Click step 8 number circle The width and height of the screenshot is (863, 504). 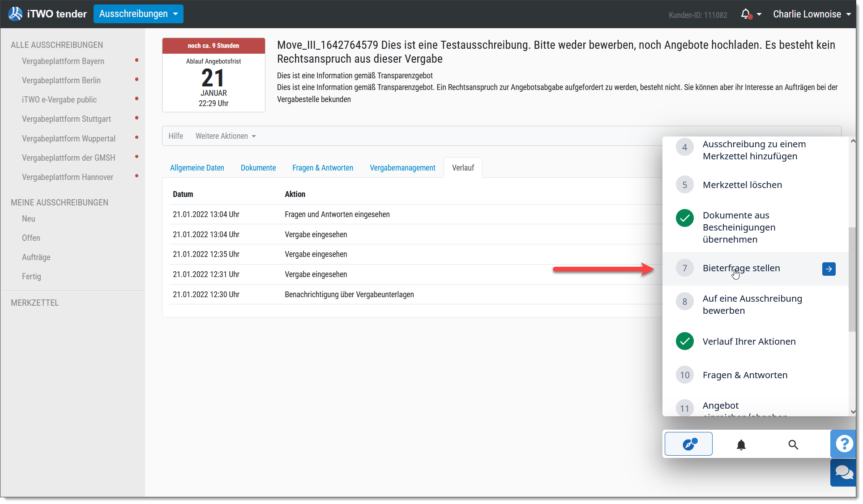click(685, 302)
